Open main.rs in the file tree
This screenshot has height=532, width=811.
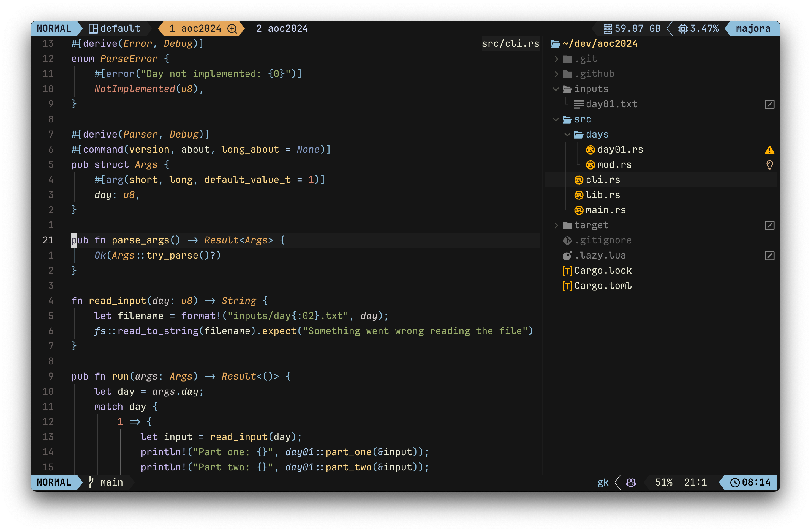pos(606,210)
